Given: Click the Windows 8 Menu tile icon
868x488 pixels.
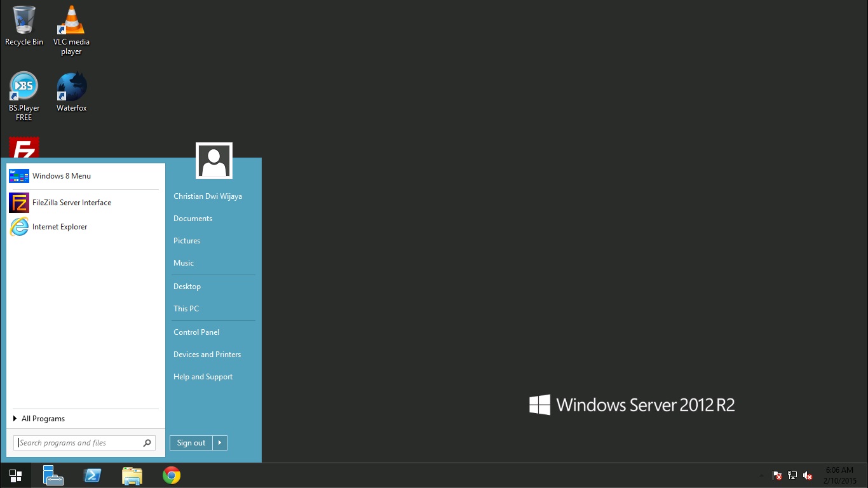Looking at the screenshot, I should pos(19,176).
